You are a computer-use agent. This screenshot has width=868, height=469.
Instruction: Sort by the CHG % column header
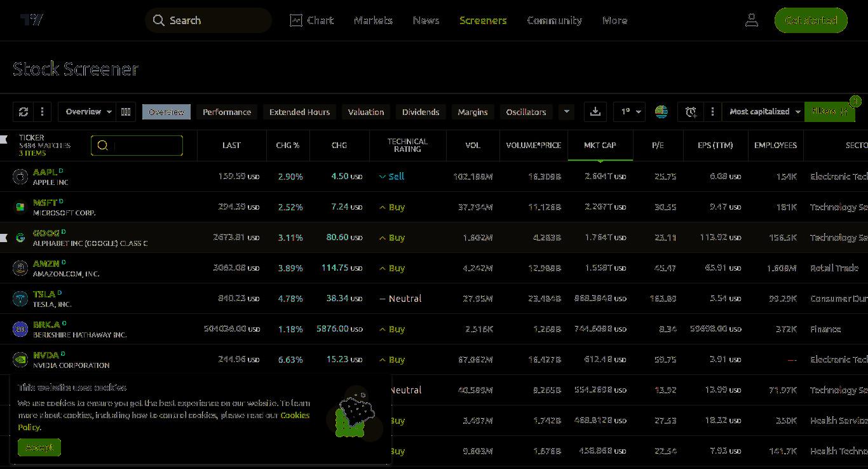click(288, 146)
